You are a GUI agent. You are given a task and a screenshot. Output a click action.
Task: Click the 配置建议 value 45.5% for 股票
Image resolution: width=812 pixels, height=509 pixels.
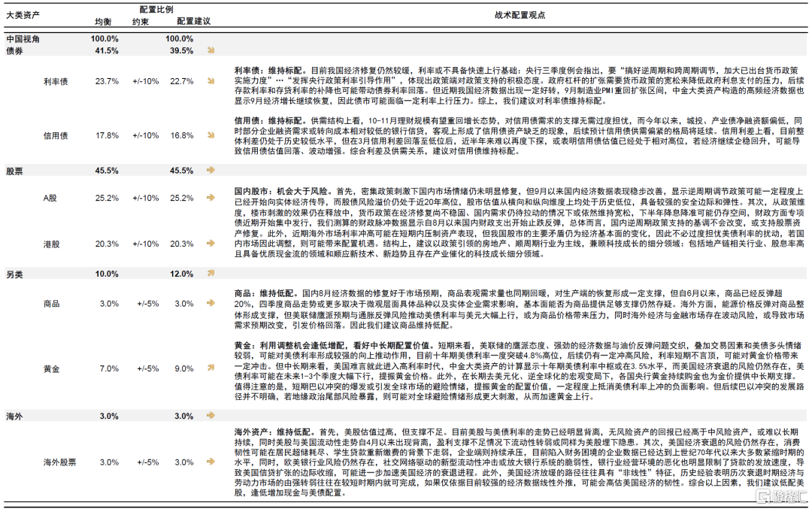coord(182,171)
